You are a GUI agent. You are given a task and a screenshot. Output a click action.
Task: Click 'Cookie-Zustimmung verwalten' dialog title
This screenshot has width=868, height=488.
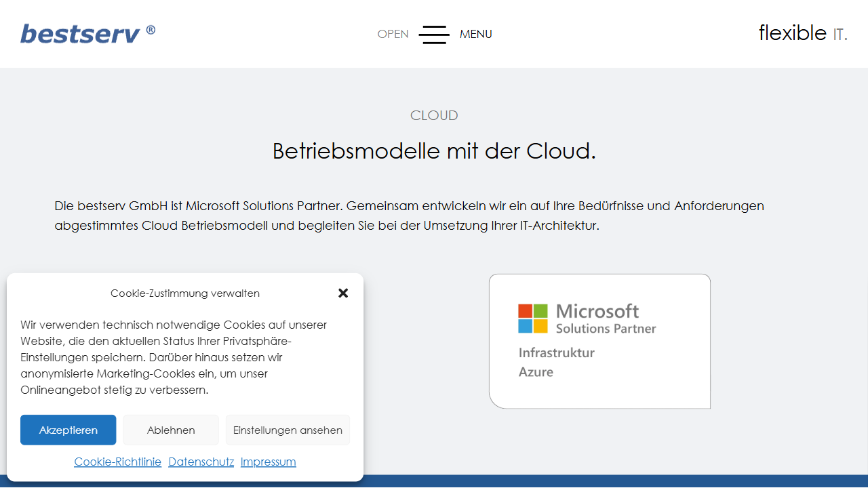(x=185, y=293)
